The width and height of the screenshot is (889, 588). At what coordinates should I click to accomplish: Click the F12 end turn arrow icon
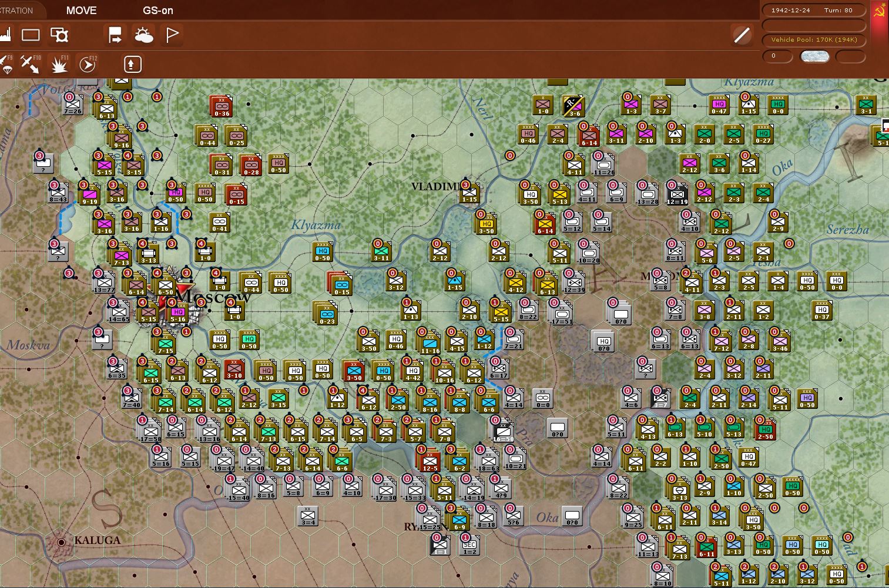[88, 64]
